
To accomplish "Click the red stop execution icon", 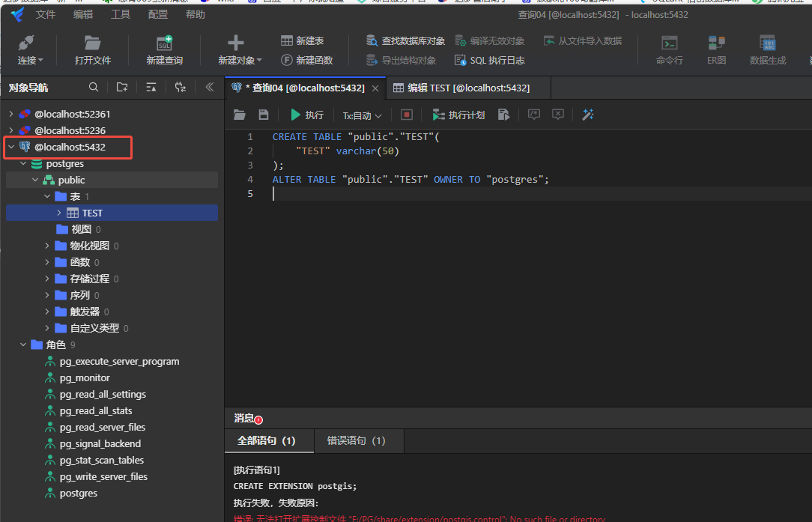I will (x=407, y=115).
